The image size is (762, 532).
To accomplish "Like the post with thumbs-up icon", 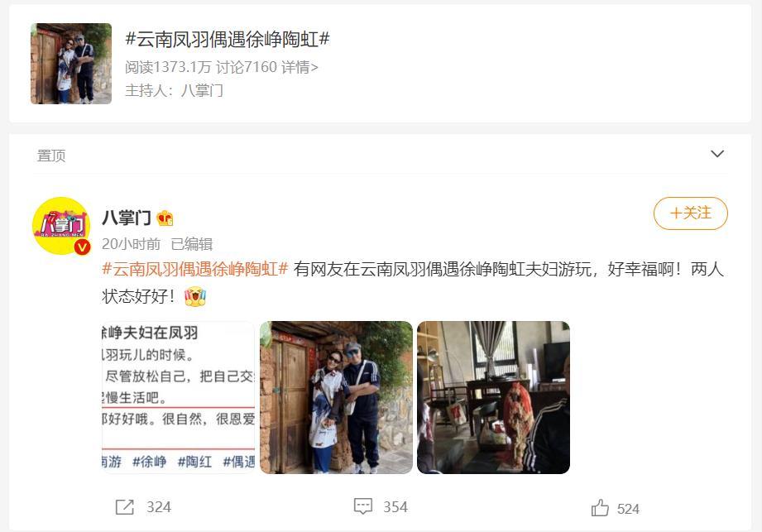I will point(600,508).
